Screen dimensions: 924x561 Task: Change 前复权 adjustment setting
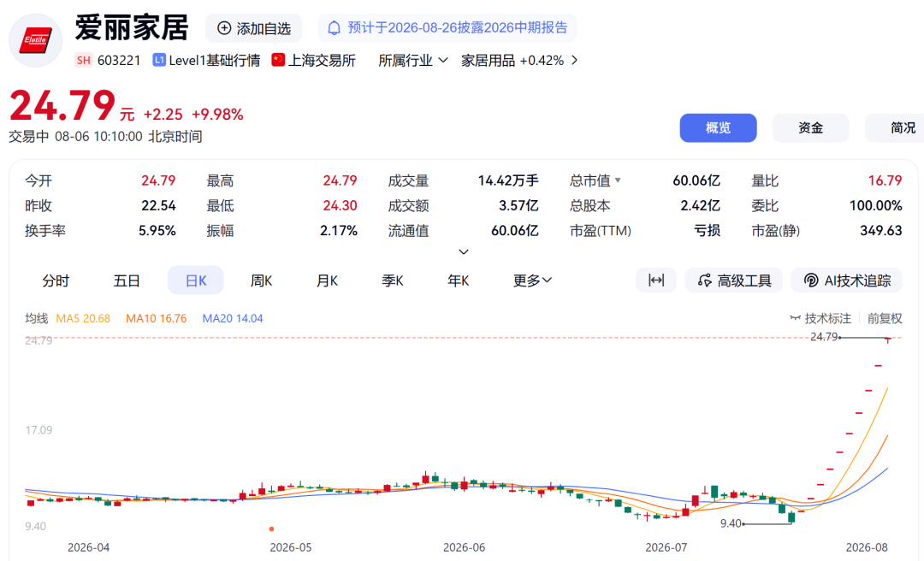click(x=885, y=318)
